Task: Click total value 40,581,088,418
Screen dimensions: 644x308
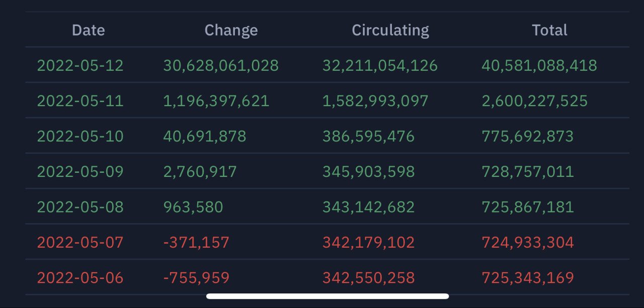Action: 539,65
